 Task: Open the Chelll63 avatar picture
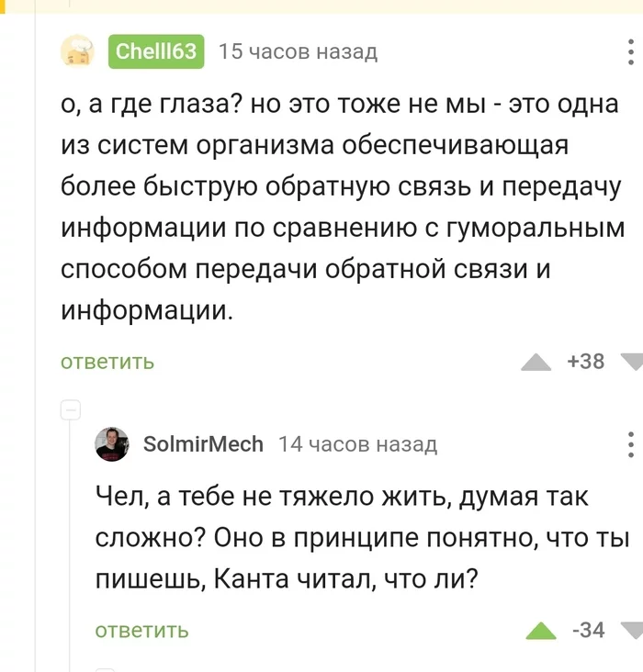coord(78,51)
